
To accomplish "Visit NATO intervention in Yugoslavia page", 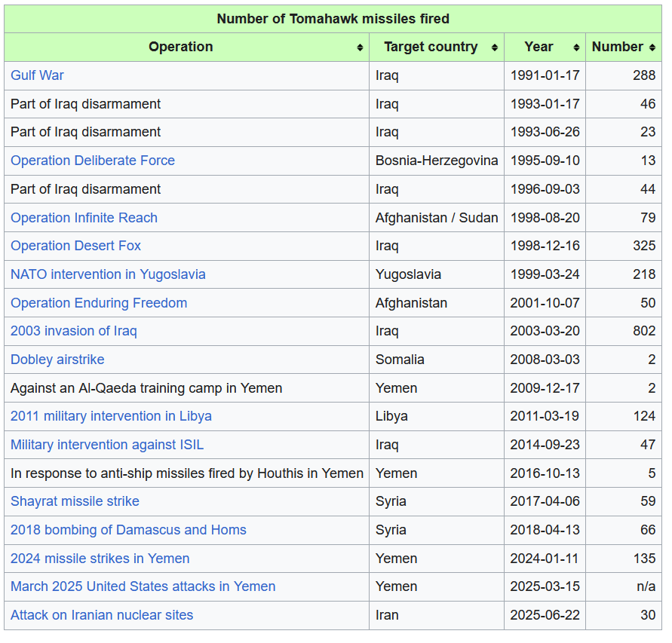I will [x=108, y=274].
